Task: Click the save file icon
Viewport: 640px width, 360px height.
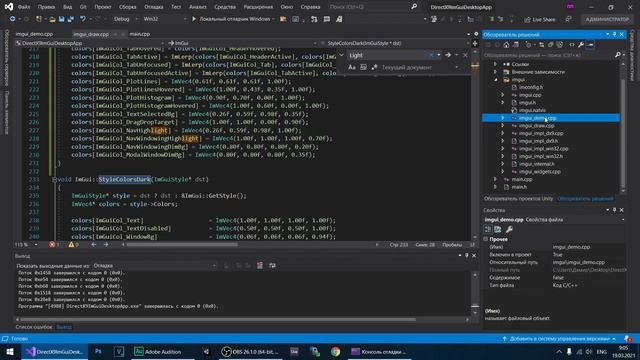Action: (61, 19)
